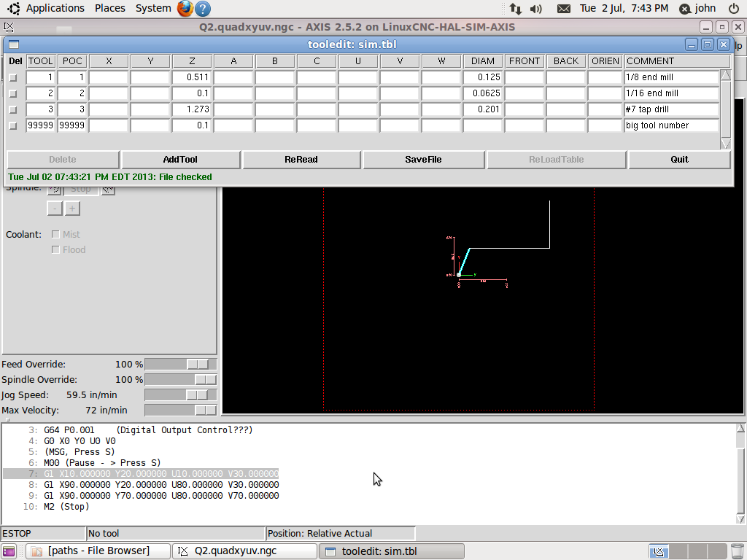Click the SaveFile button
747x560 pixels.
pos(424,160)
